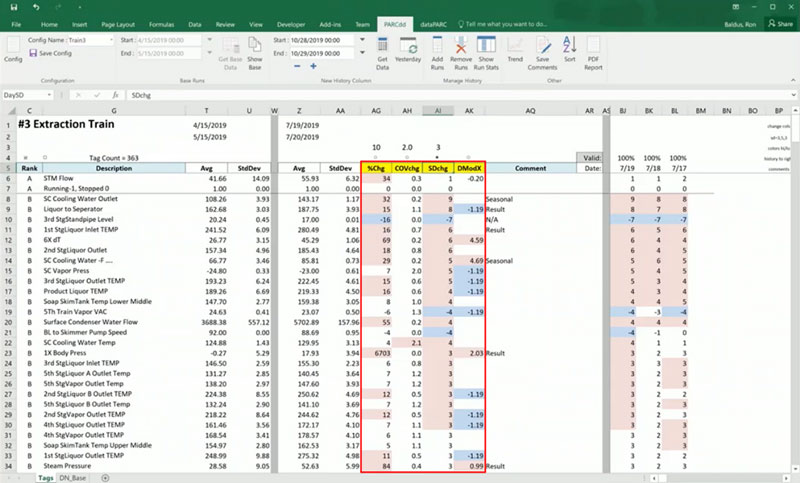The image size is (800, 483).
Task: Click the user name Baldus, Ron
Action: tap(740, 24)
